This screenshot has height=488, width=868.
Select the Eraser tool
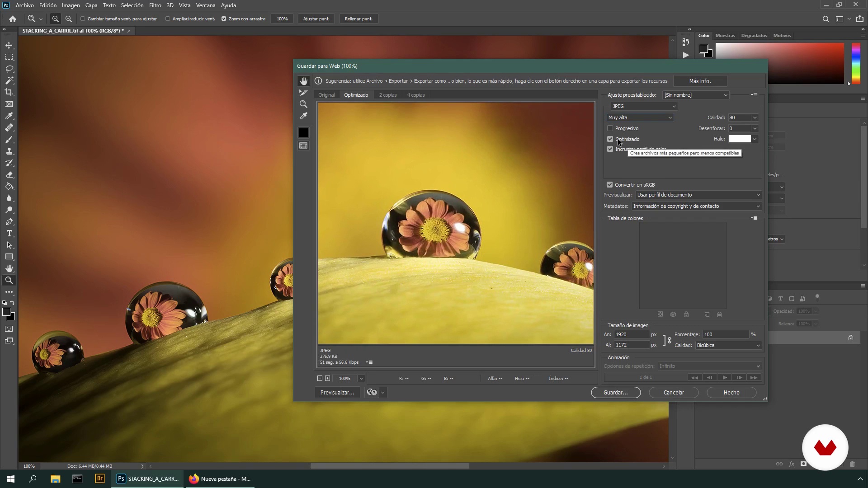[x=9, y=175]
